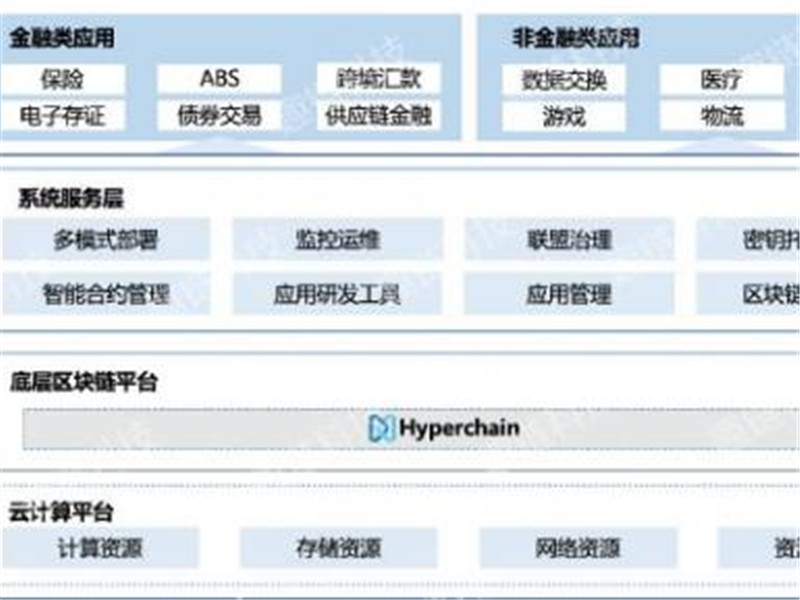Click the 数据交换 box
This screenshot has width=800, height=600.
tap(564, 80)
